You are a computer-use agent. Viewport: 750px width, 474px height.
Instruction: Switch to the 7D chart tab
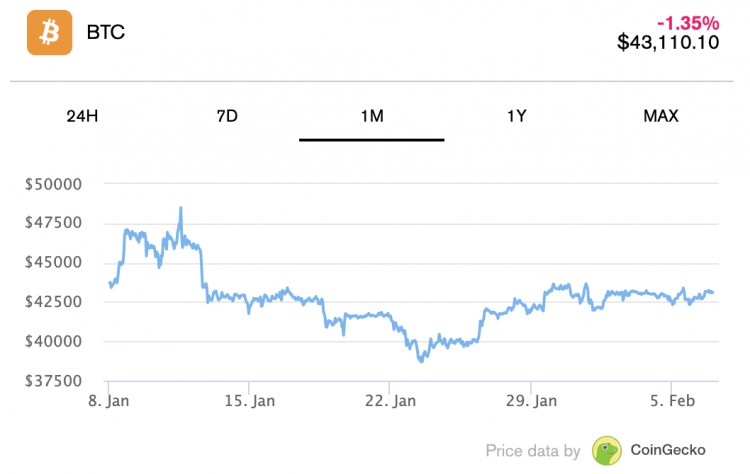pyautogui.click(x=227, y=116)
